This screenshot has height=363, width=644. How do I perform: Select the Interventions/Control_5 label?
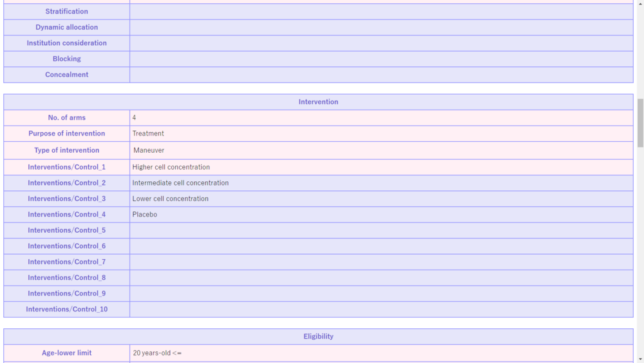point(67,230)
